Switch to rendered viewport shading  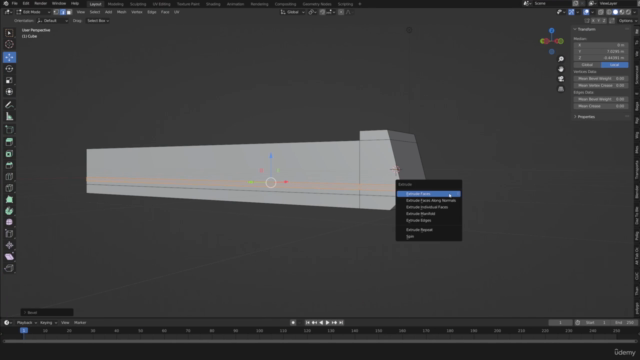pos(629,12)
